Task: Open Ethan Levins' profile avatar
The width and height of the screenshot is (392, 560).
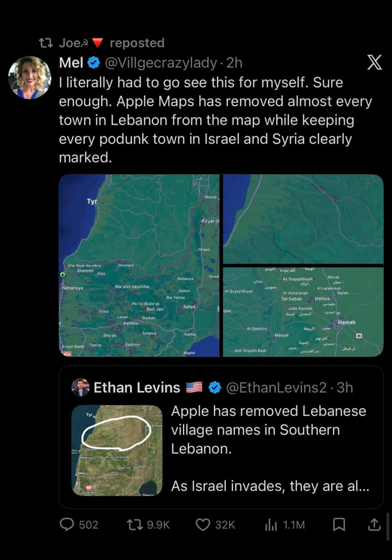Action: click(x=81, y=387)
